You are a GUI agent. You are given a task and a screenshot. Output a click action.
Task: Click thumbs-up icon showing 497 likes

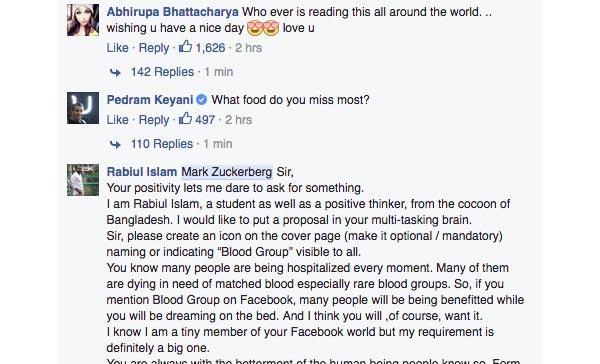[186, 119]
